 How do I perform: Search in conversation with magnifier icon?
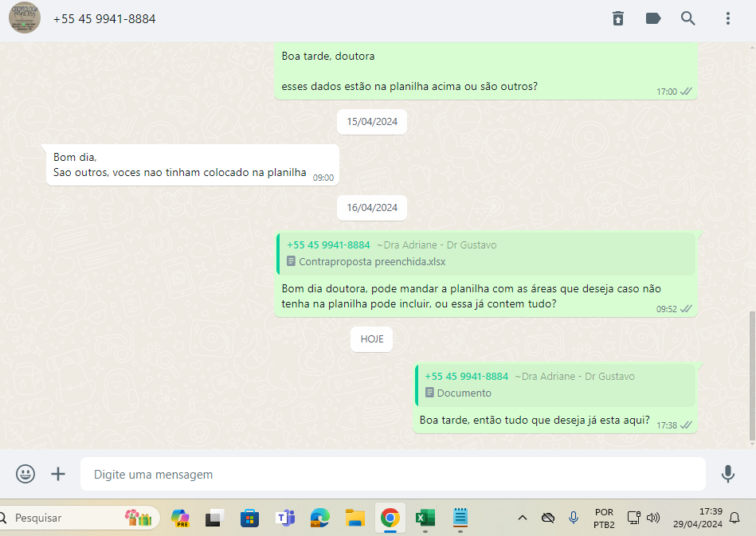point(688,18)
